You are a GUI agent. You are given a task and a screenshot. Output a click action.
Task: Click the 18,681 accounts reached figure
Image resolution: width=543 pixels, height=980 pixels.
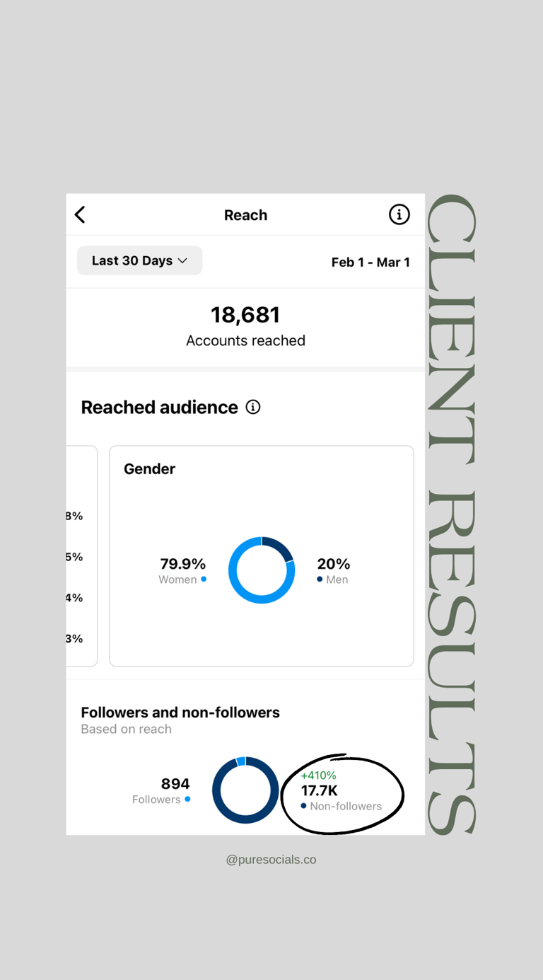tap(245, 315)
